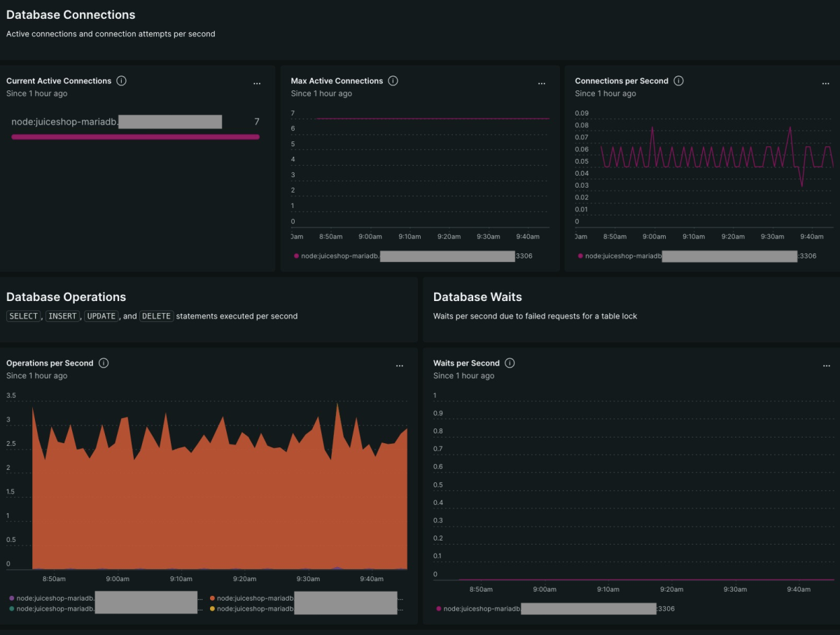
Task: Click the ellipsis icon on Current Active Connections panel
Action: [257, 83]
